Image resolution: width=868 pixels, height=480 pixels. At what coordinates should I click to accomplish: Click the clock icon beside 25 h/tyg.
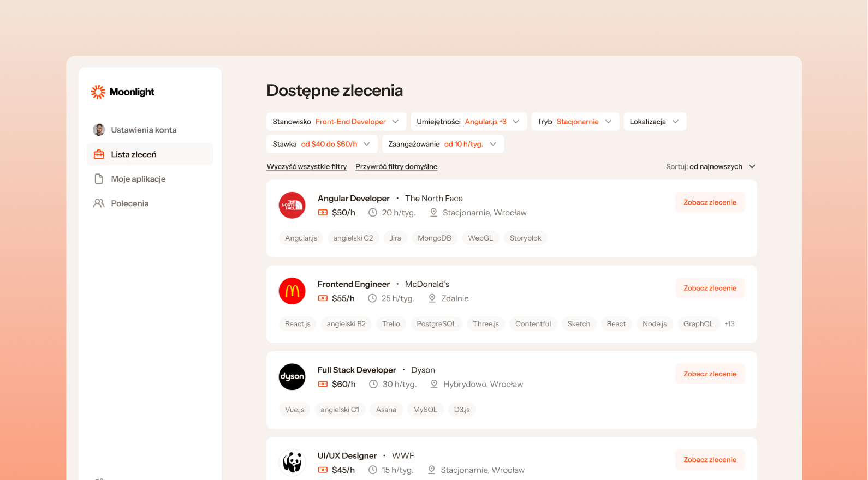[372, 298]
